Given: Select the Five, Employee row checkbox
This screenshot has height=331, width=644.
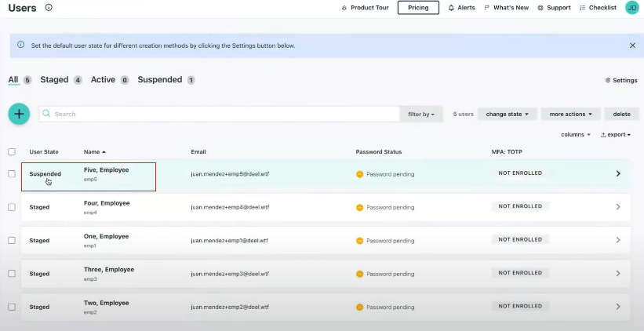Looking at the screenshot, I should [12, 173].
